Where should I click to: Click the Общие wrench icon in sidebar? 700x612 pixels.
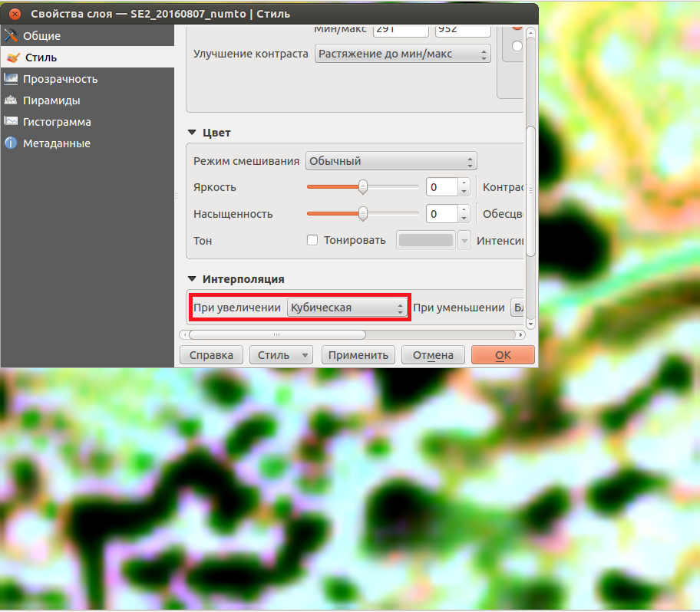11,36
